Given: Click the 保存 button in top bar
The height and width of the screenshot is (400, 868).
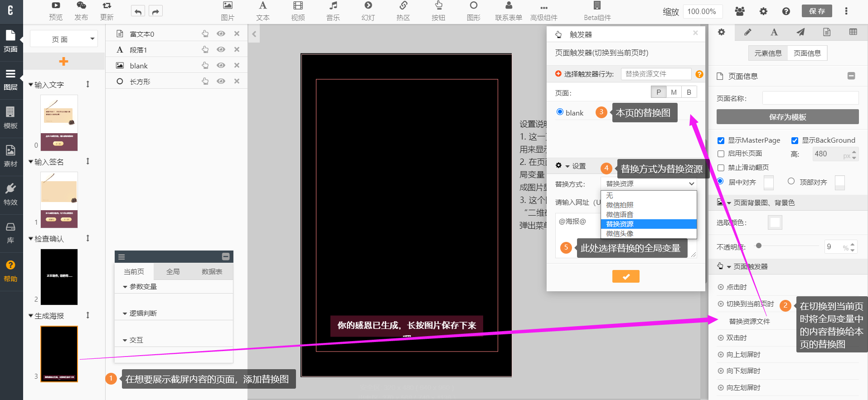Looking at the screenshot, I should 817,11.
